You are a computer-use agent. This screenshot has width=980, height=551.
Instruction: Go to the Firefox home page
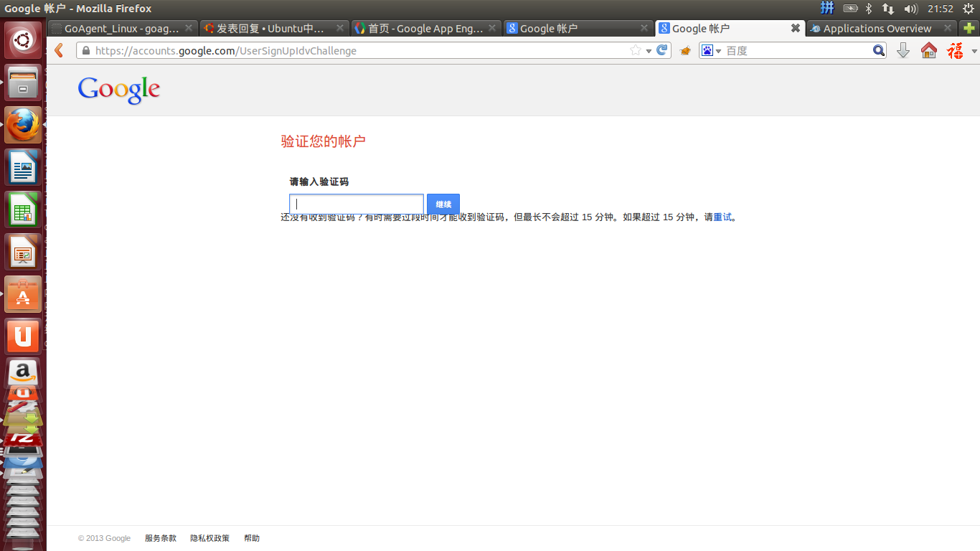pyautogui.click(x=929, y=50)
